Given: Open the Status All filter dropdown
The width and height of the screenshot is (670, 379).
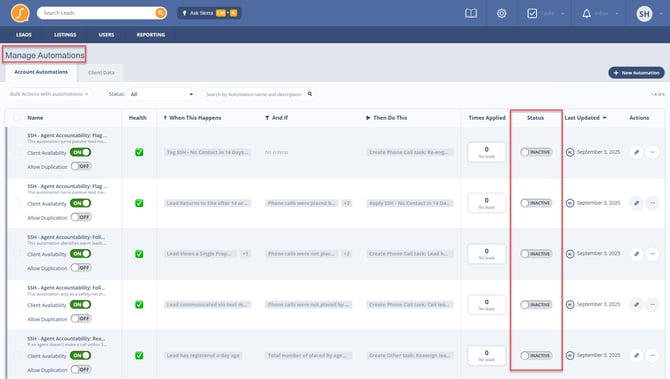Looking at the screenshot, I should [x=162, y=94].
